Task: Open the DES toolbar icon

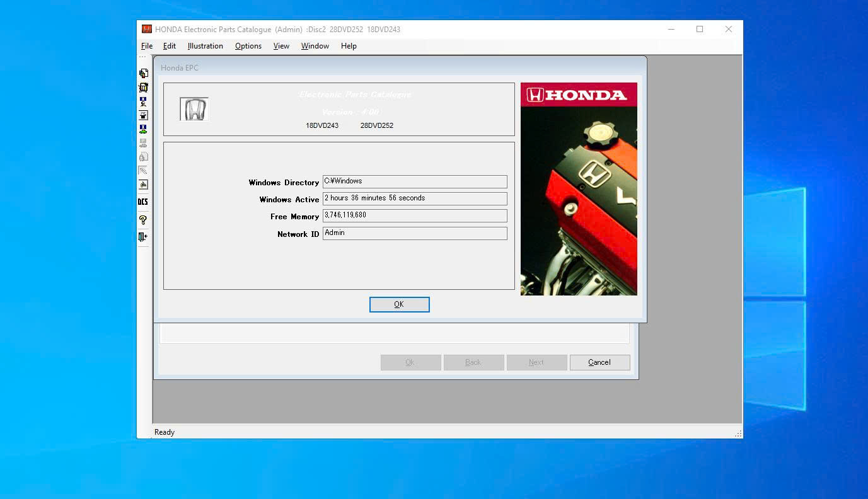Action: tap(143, 202)
